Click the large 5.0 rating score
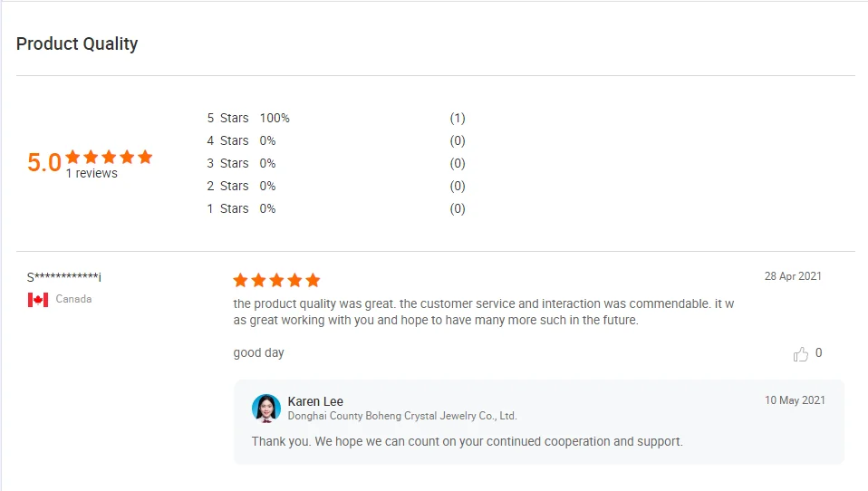Screen dimensions: 868x491 pos(44,163)
